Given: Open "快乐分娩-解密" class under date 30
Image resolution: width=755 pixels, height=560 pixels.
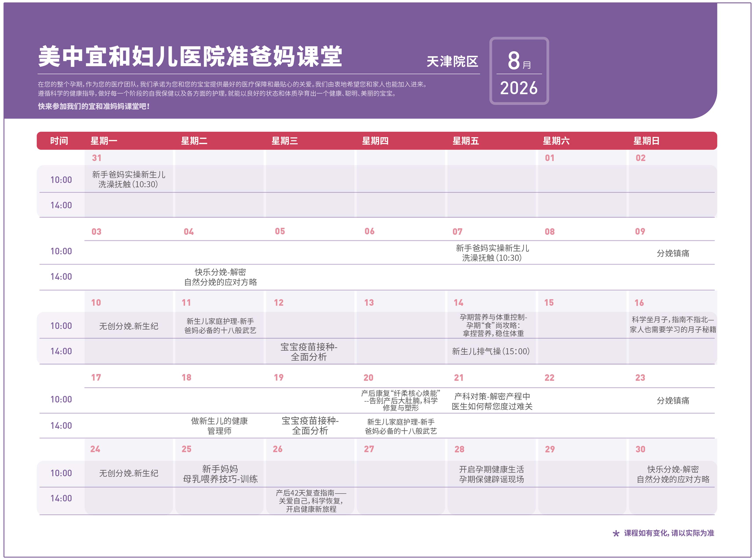Looking at the screenshot, I should (x=673, y=474).
